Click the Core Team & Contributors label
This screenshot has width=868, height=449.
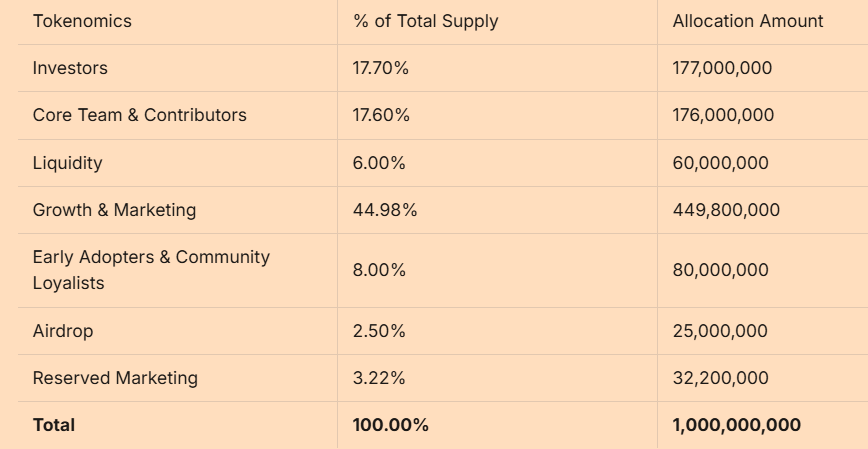coord(139,115)
